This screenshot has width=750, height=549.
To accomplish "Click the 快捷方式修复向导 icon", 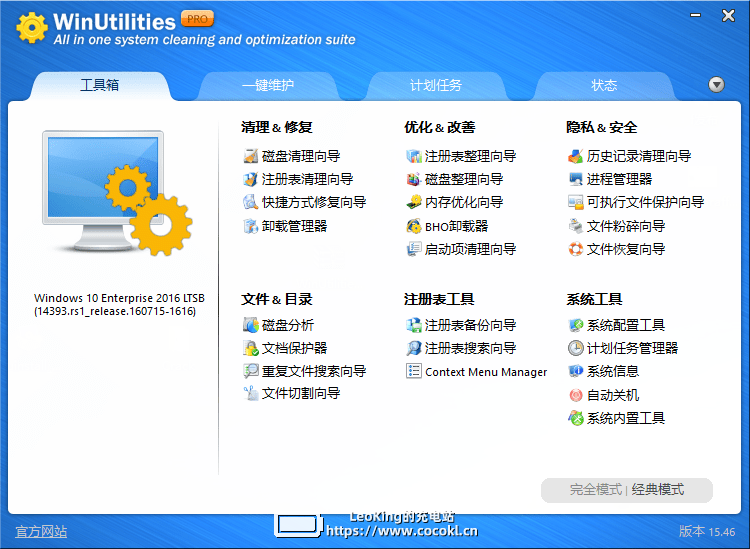I will pos(251,202).
